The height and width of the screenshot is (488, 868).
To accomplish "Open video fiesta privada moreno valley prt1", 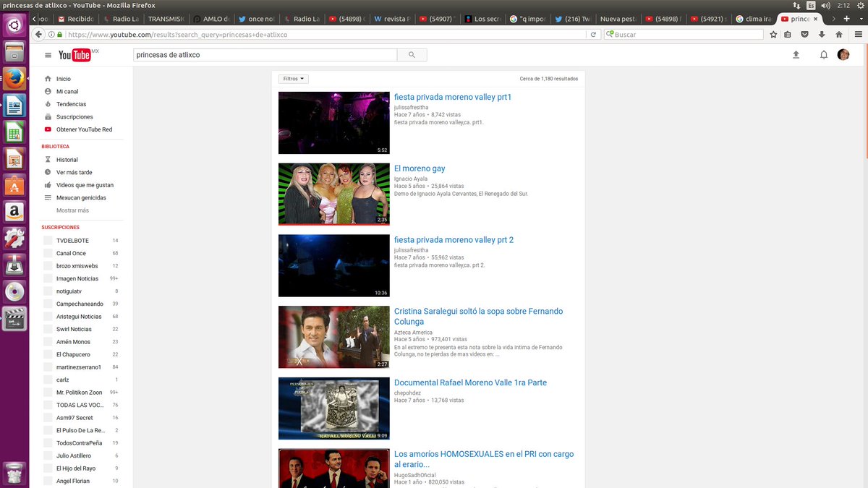I will [453, 97].
